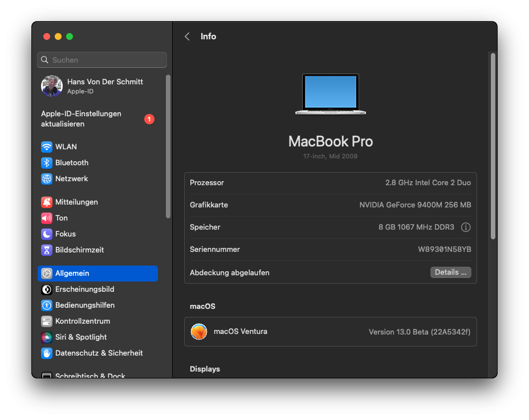Click the Prozessor row label
This screenshot has height=420, width=529.
coord(207,182)
